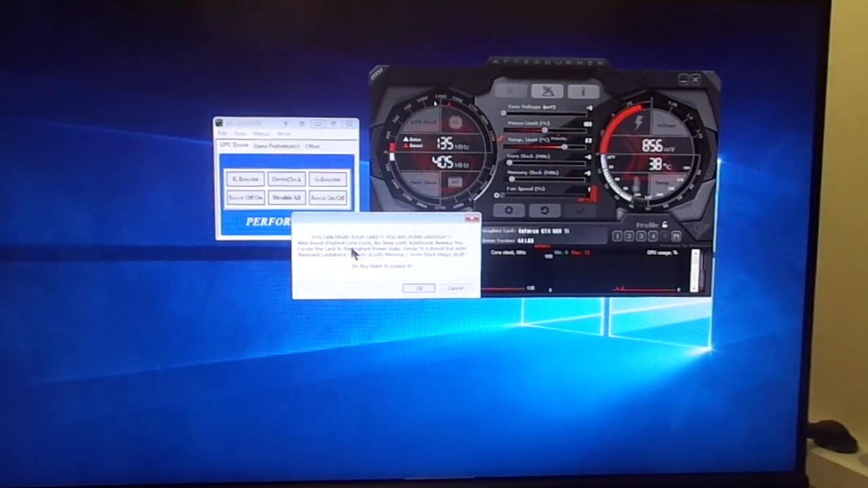
Task: Click the Boost Off/On button
Action: pyautogui.click(x=245, y=197)
